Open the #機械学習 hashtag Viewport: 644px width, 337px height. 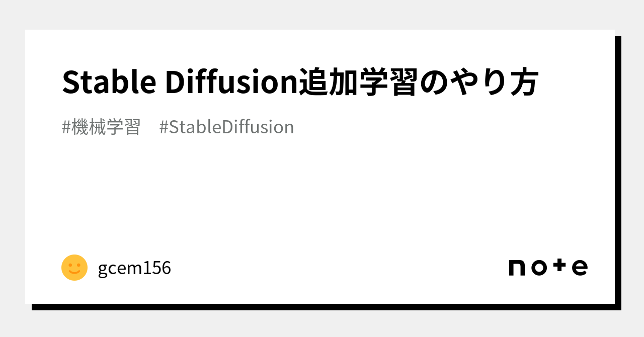tap(101, 127)
